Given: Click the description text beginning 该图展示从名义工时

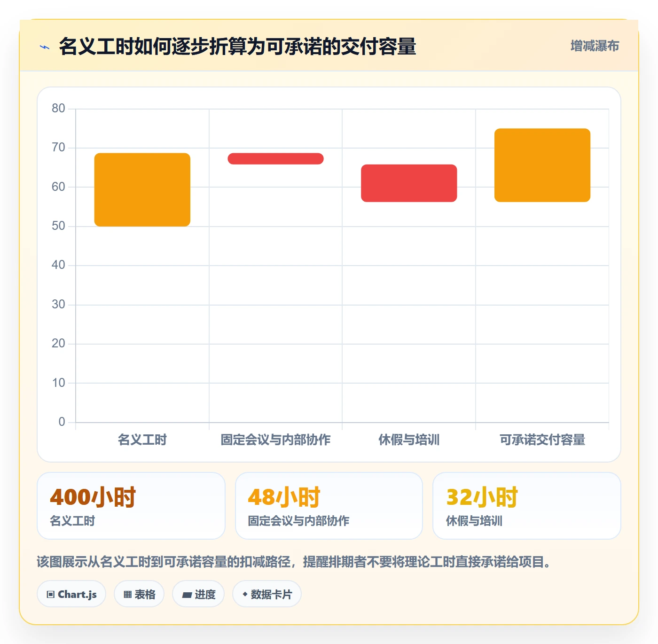Looking at the screenshot, I should click(x=295, y=562).
